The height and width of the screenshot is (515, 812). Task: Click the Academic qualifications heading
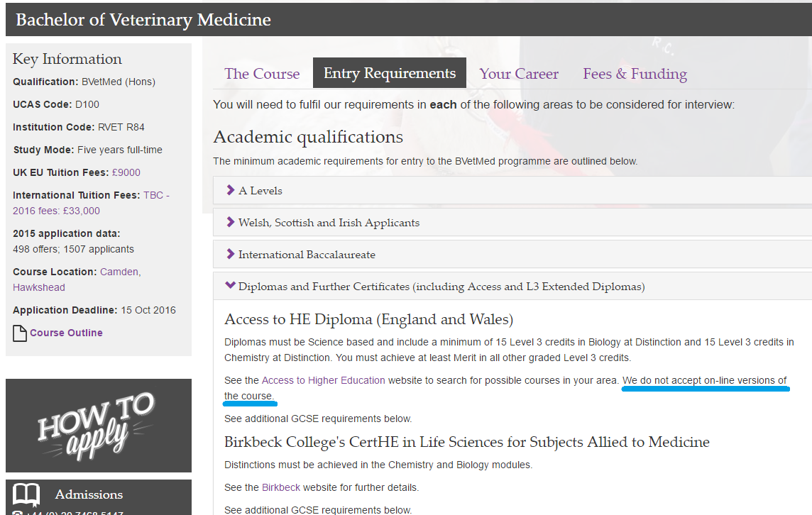(308, 137)
